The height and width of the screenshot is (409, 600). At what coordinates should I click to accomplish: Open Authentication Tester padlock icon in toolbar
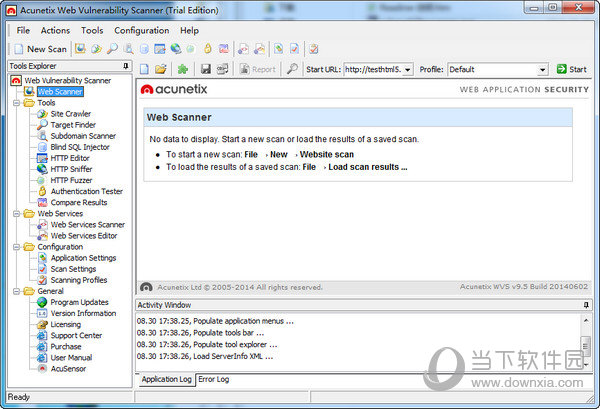tap(207, 49)
